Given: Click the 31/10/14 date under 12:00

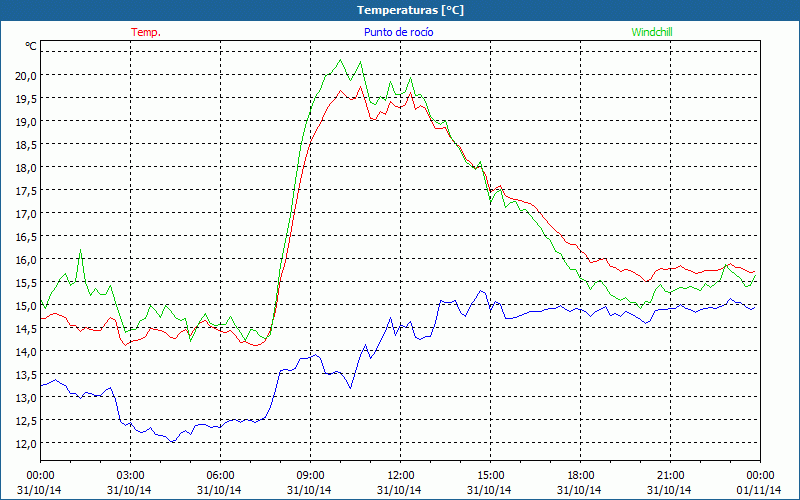Looking at the screenshot, I should coord(399,490).
